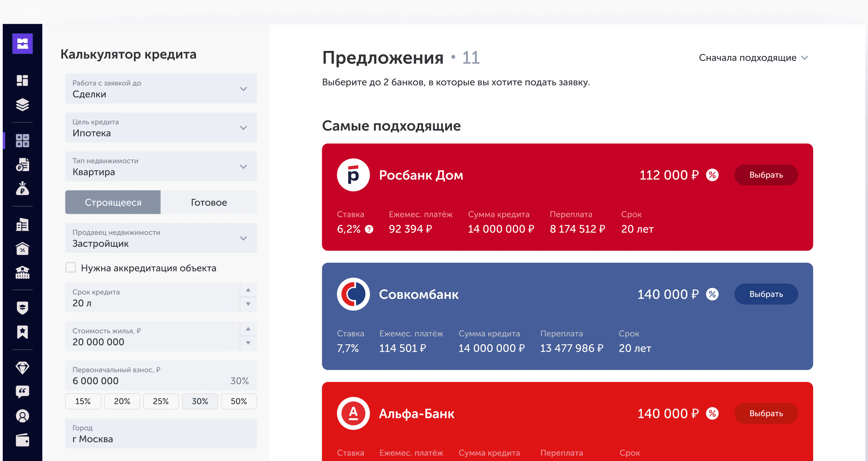
Task: Click the 8 174 512 ₽ overpayment value
Action: [577, 229]
